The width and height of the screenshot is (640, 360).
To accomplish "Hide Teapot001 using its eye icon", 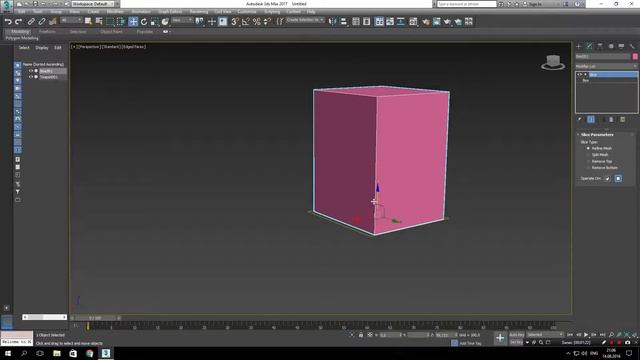I will 31,77.
